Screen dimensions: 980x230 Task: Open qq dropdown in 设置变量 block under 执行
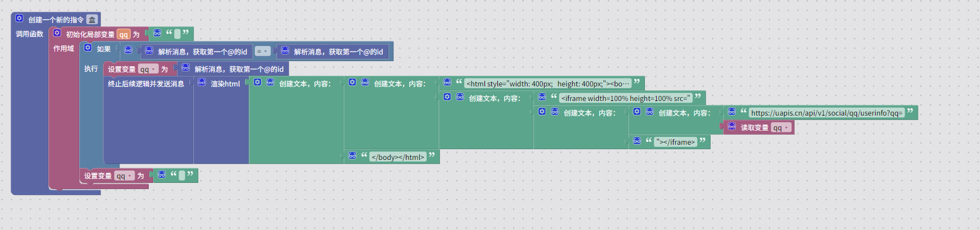point(148,70)
